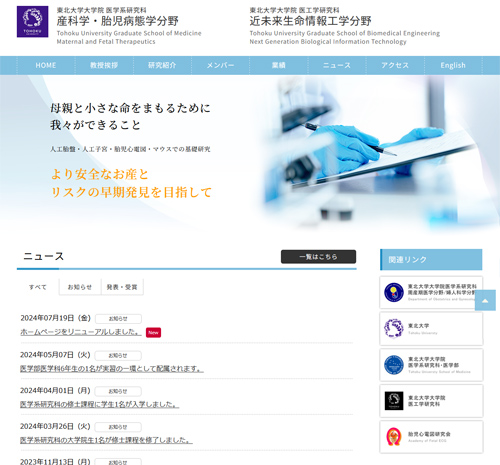
Task: Click the お知らせ tag on 2024年05月07日
Action: point(118,355)
